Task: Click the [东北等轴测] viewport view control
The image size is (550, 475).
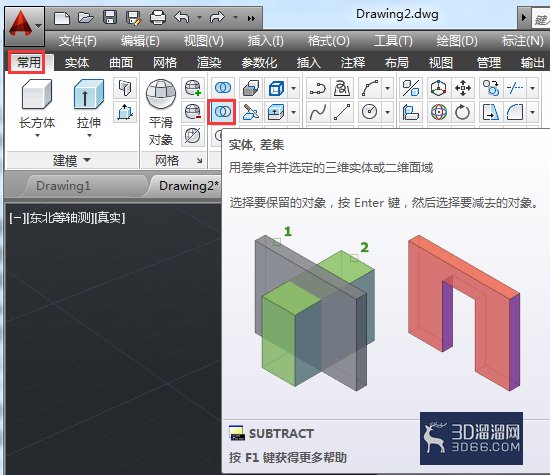Action: (60, 218)
